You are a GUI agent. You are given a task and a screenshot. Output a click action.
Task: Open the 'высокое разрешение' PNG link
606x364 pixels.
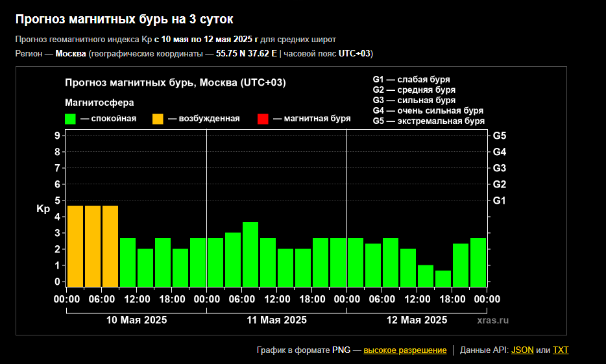click(x=405, y=350)
